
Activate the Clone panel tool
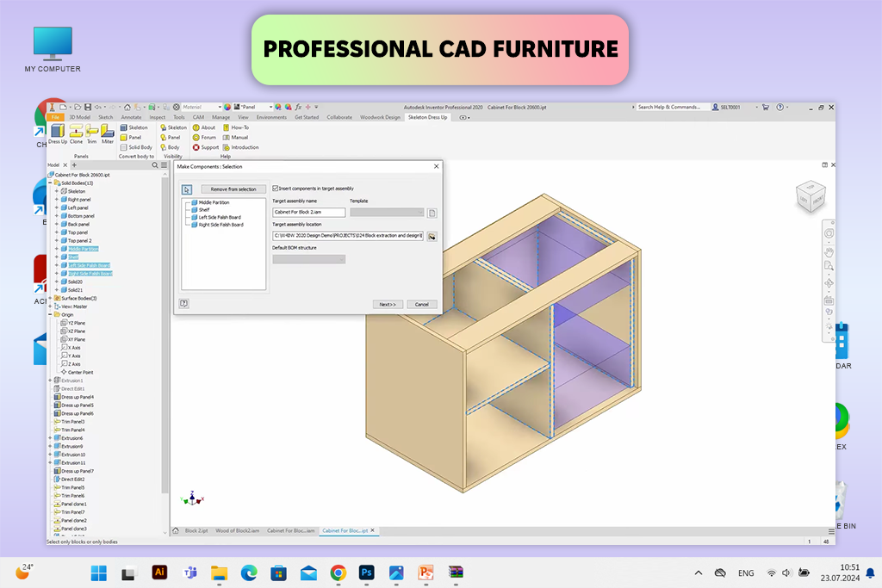[76, 134]
